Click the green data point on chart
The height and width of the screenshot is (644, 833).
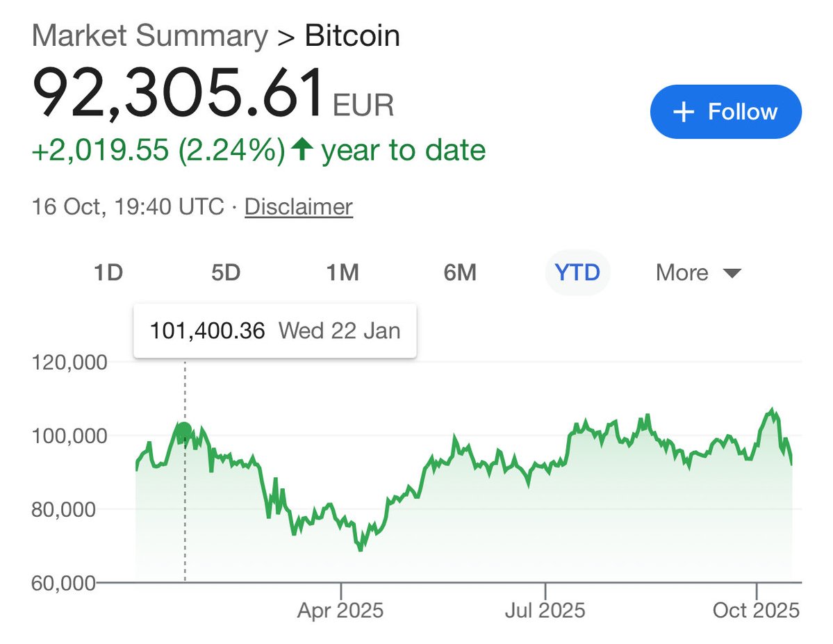tap(185, 431)
